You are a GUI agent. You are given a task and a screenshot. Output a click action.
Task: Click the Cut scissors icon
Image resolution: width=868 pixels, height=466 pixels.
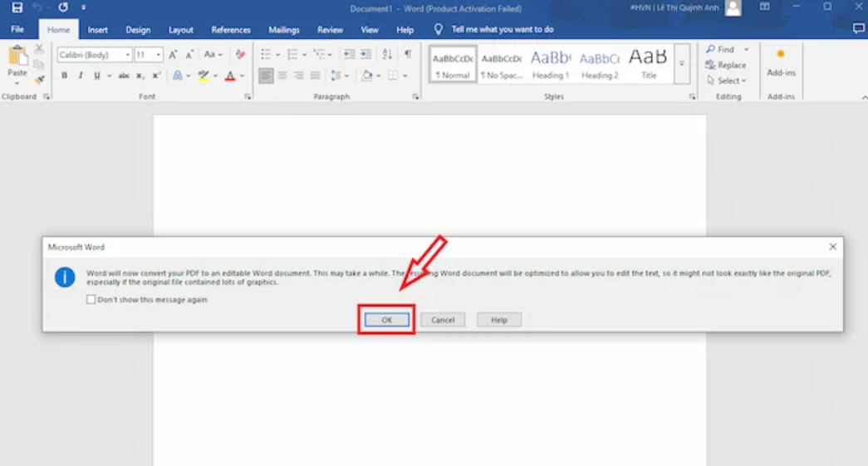pos(39,50)
